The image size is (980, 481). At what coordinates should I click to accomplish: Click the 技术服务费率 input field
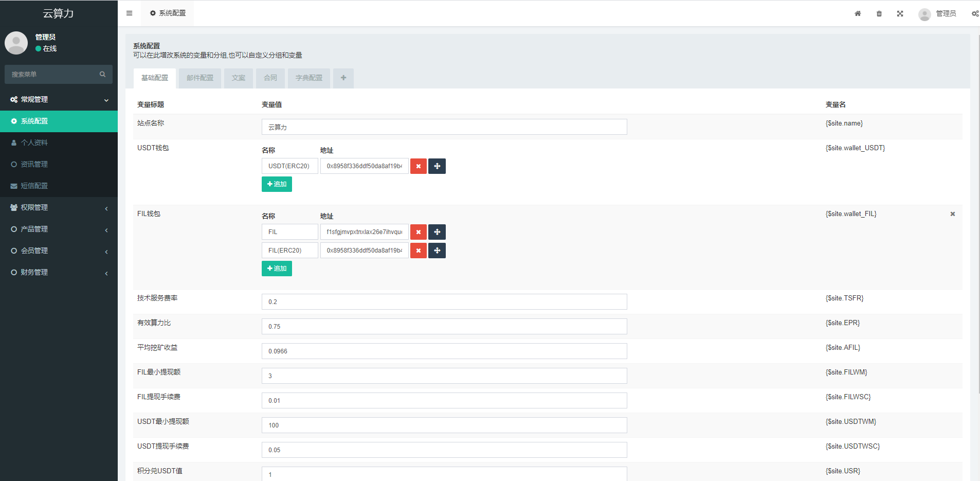[x=444, y=302]
